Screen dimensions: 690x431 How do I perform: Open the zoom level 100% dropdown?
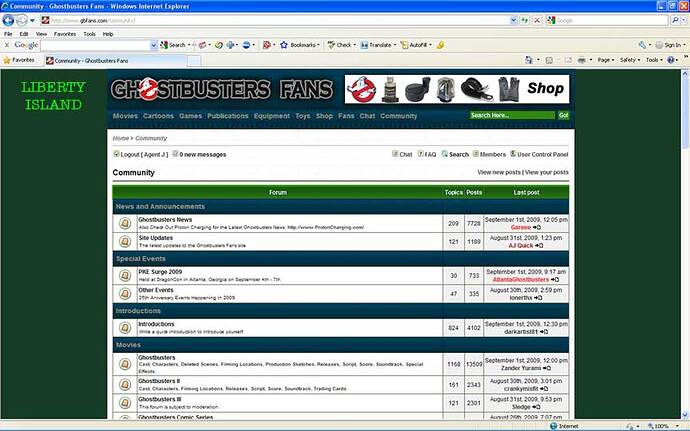tap(677, 426)
